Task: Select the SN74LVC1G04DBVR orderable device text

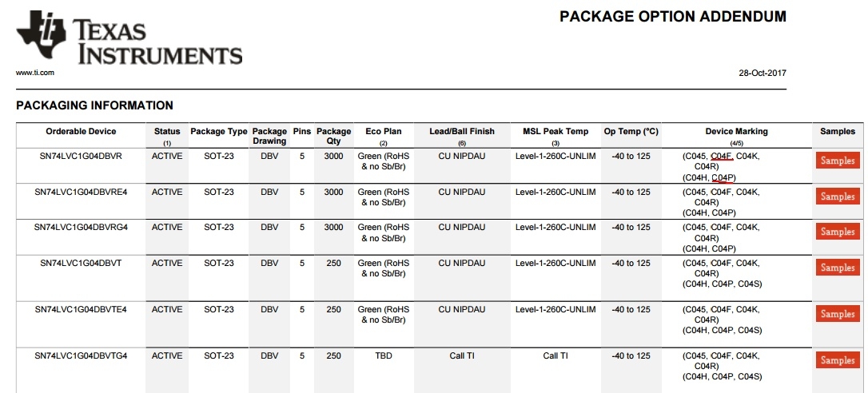Action: pyautogui.click(x=81, y=157)
